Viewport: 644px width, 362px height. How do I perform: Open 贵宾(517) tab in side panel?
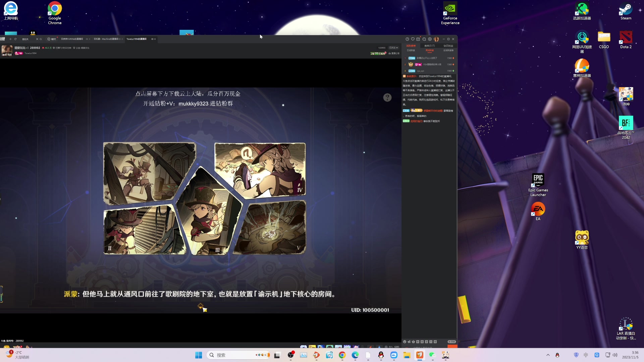pos(430,46)
